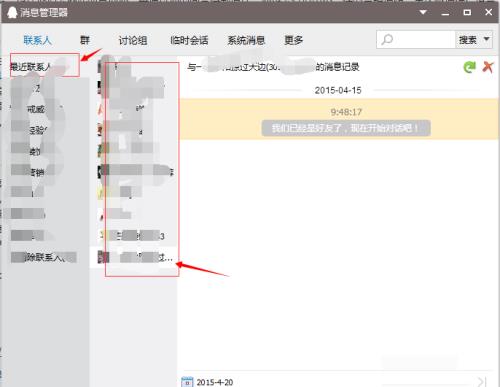Select the contact row ending in 3
This screenshot has width=500, height=387.
(133, 236)
